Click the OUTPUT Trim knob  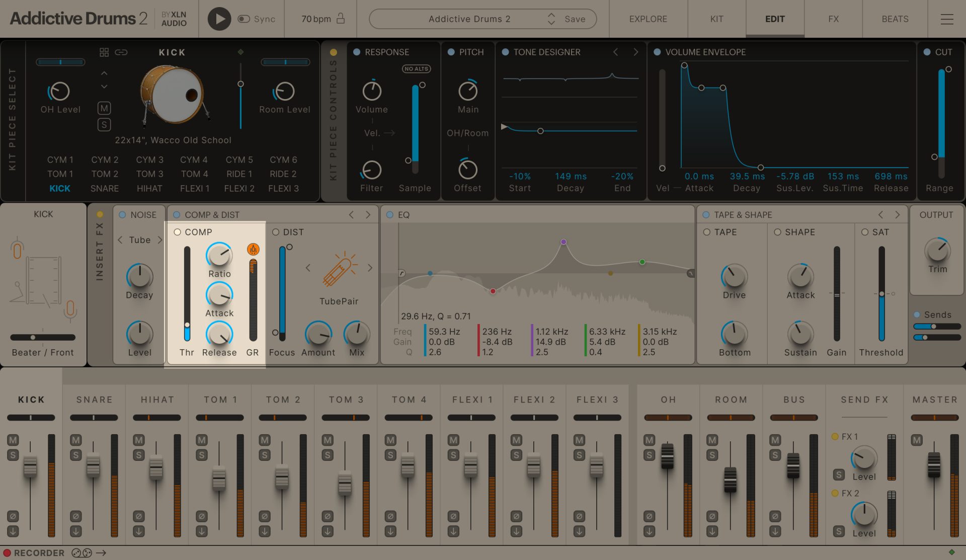[937, 250]
